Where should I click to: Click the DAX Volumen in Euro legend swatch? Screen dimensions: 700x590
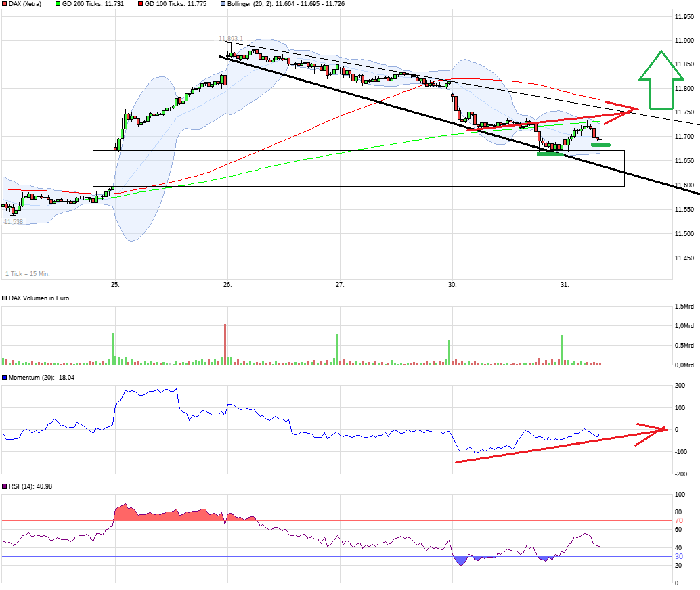[x=5, y=298]
